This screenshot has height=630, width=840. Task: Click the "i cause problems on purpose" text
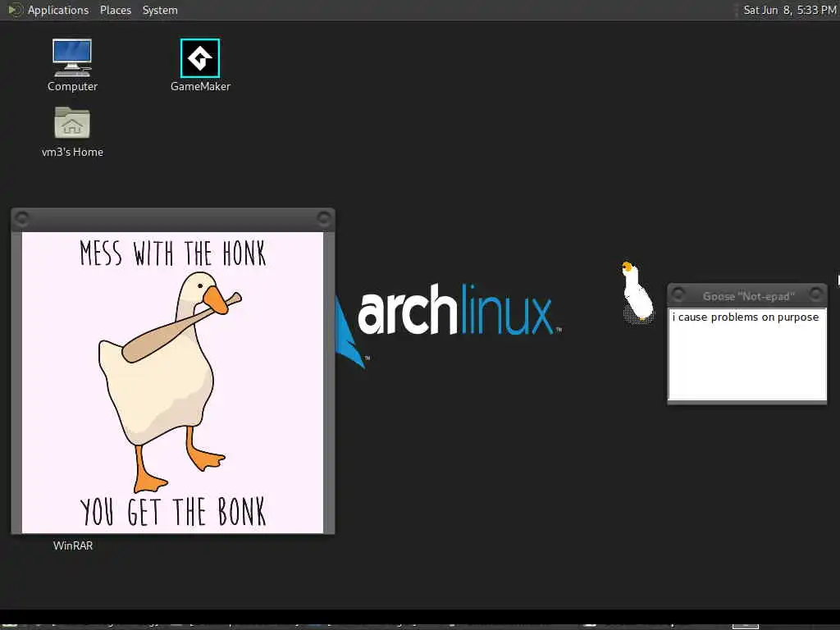(x=745, y=317)
